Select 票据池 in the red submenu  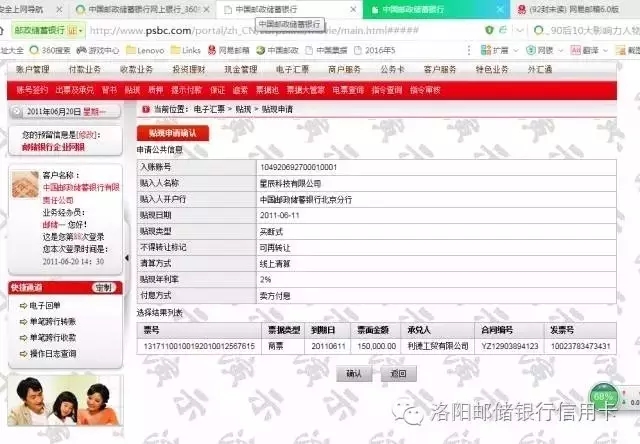click(267, 90)
